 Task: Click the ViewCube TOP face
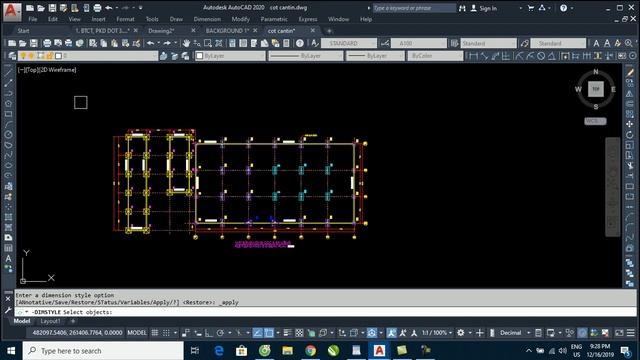tap(596, 89)
